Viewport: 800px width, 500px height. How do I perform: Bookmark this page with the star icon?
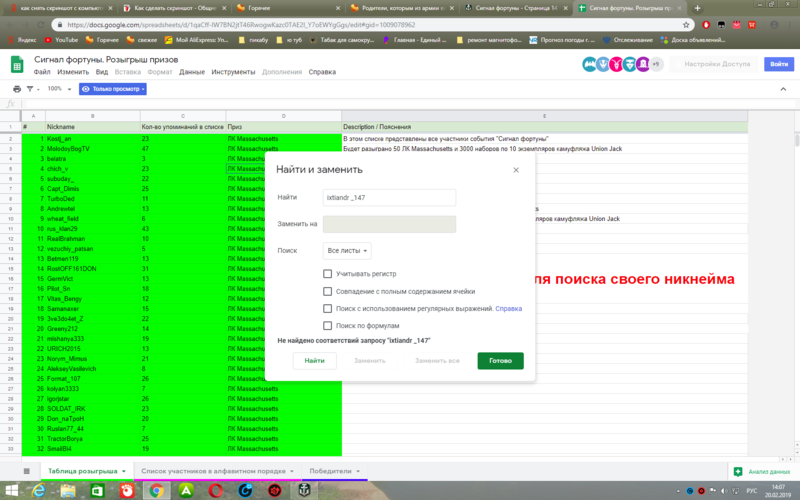[x=686, y=24]
